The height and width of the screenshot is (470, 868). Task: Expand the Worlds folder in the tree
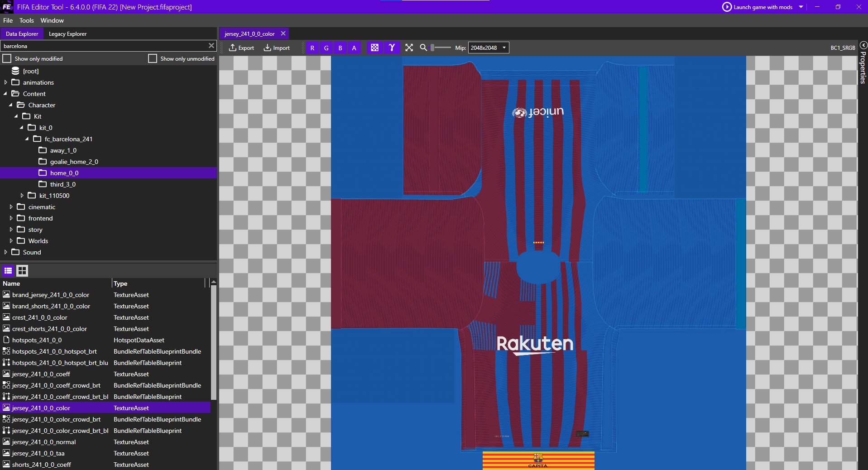(x=11, y=241)
